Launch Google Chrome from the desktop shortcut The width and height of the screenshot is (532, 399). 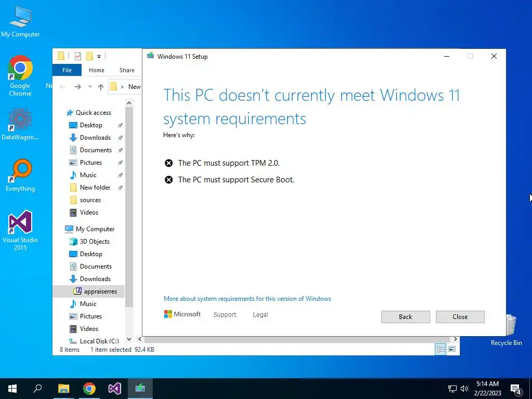click(x=20, y=76)
